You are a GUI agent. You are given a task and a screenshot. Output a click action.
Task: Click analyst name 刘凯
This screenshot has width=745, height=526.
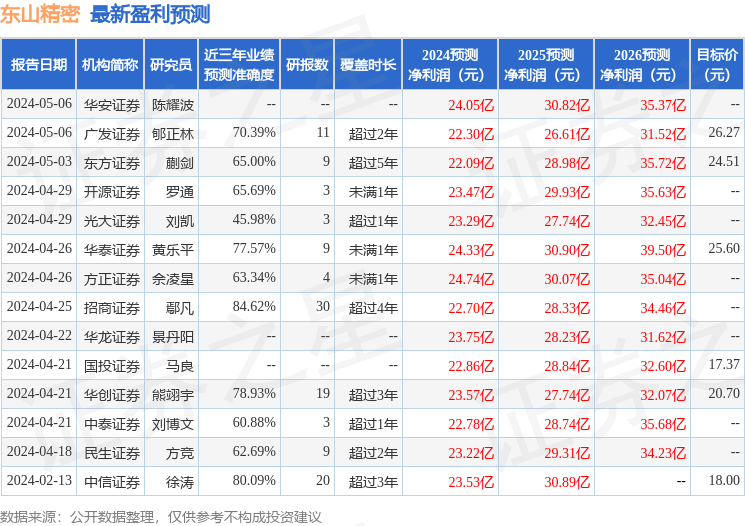coord(180,220)
